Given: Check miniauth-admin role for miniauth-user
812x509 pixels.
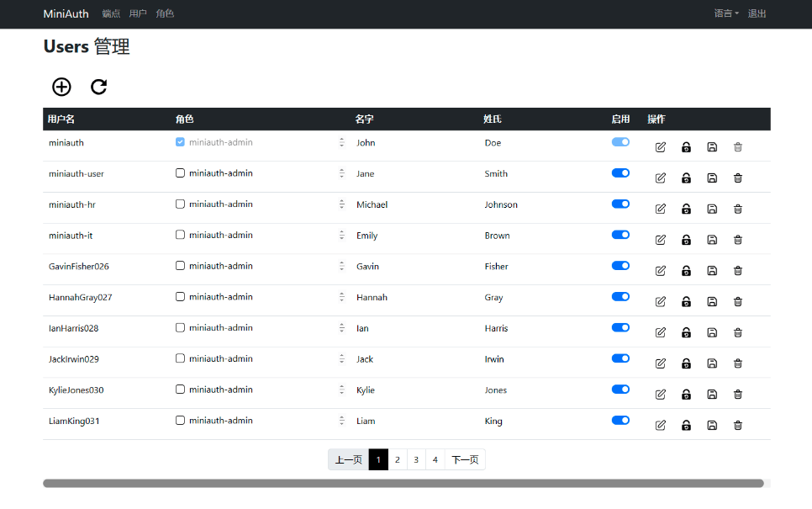Looking at the screenshot, I should pos(180,173).
